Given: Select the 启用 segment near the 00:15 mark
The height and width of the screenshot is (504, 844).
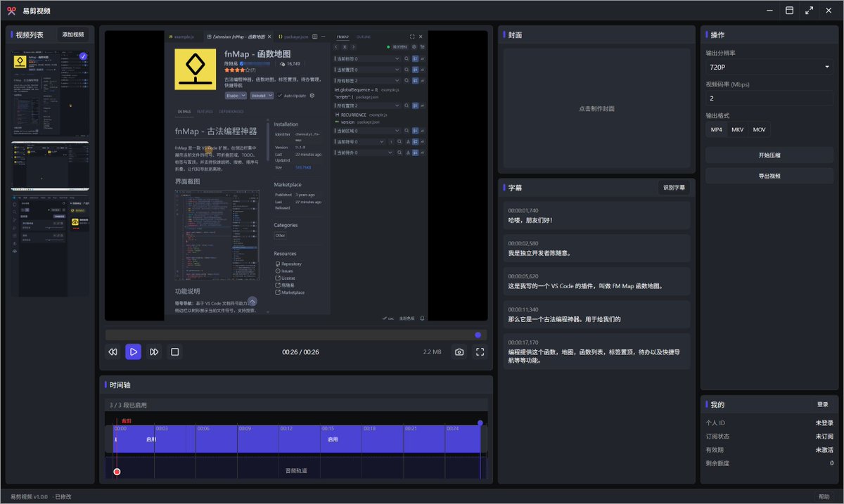Looking at the screenshot, I should pos(333,439).
